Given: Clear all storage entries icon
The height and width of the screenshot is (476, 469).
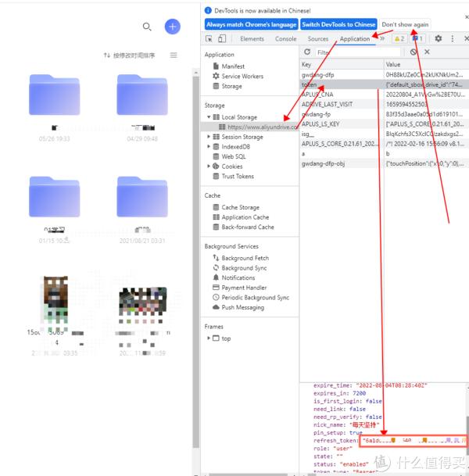Looking at the screenshot, I should pos(414,52).
